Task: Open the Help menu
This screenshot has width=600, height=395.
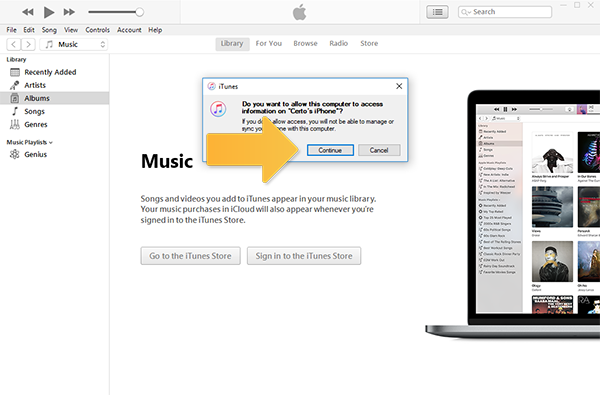Action: coord(155,30)
